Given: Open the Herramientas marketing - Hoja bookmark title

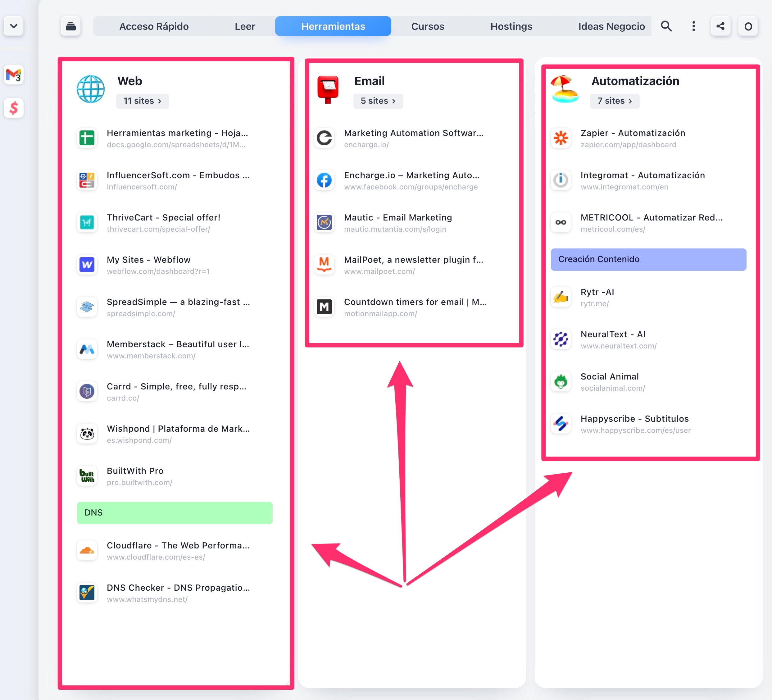Looking at the screenshot, I should (x=177, y=133).
